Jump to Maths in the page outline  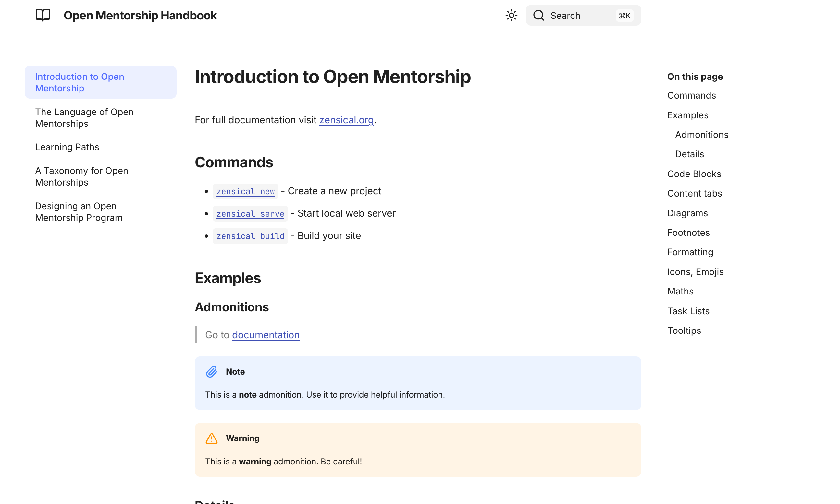pos(680,291)
